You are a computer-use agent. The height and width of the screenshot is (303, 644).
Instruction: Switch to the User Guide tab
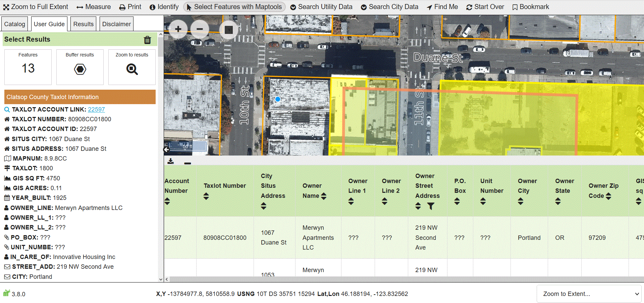pos(49,24)
